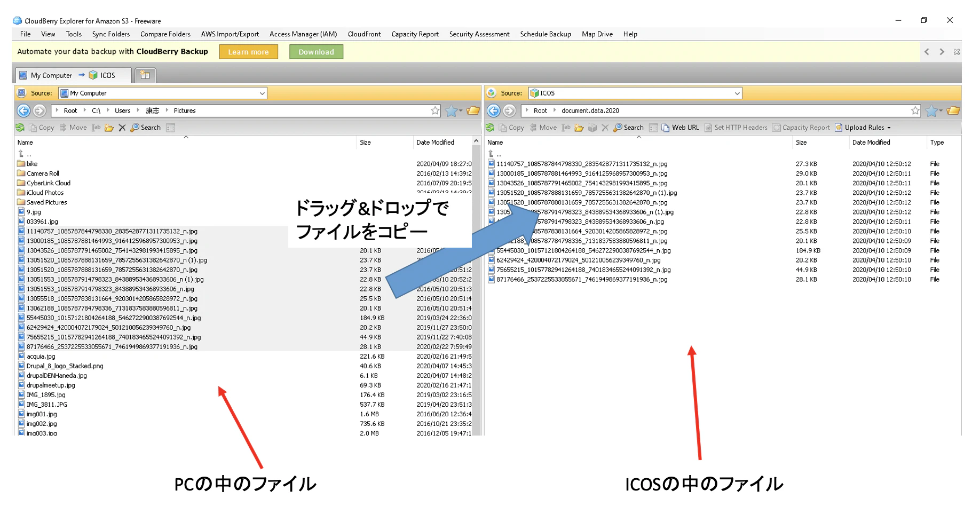The image size is (980, 506).
Task: Click the outline star in the Pictures path bar
Action: point(435,110)
